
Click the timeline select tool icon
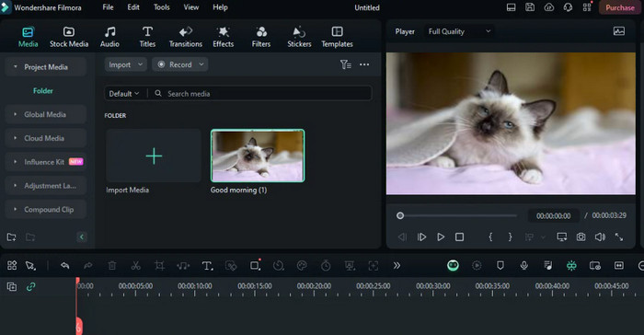coord(30,266)
